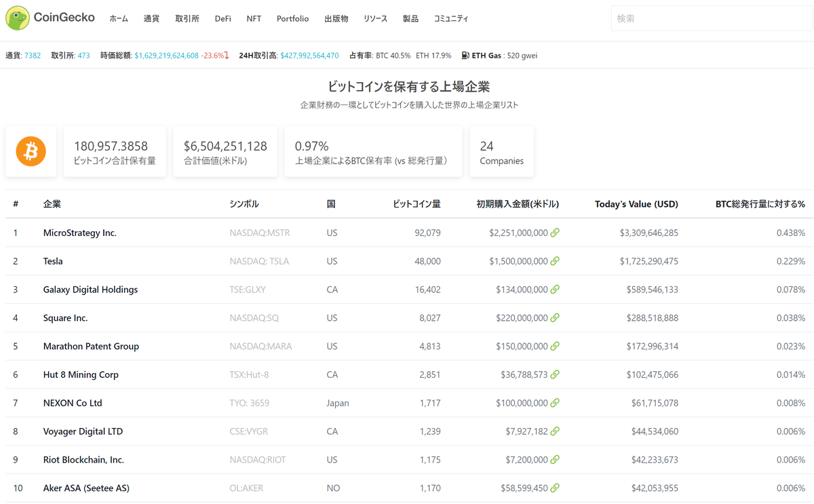Viewport: 814px width, 504px height.
Task: Open the source link icon for Square's $220,000,000
Action: click(555, 317)
